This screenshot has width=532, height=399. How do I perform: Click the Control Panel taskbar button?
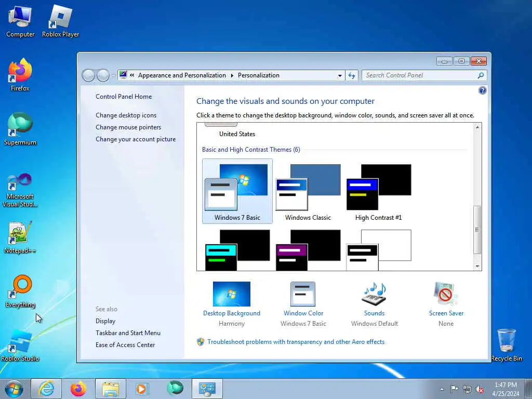tap(207, 389)
